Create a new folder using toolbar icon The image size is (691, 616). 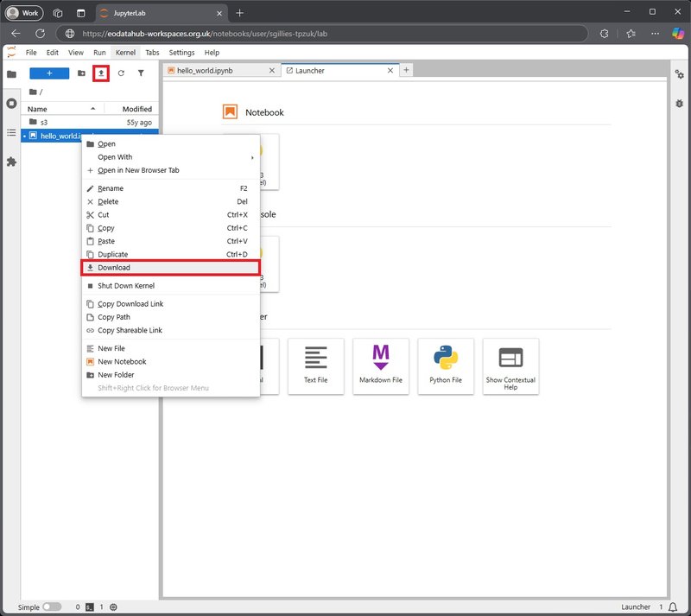(81, 73)
